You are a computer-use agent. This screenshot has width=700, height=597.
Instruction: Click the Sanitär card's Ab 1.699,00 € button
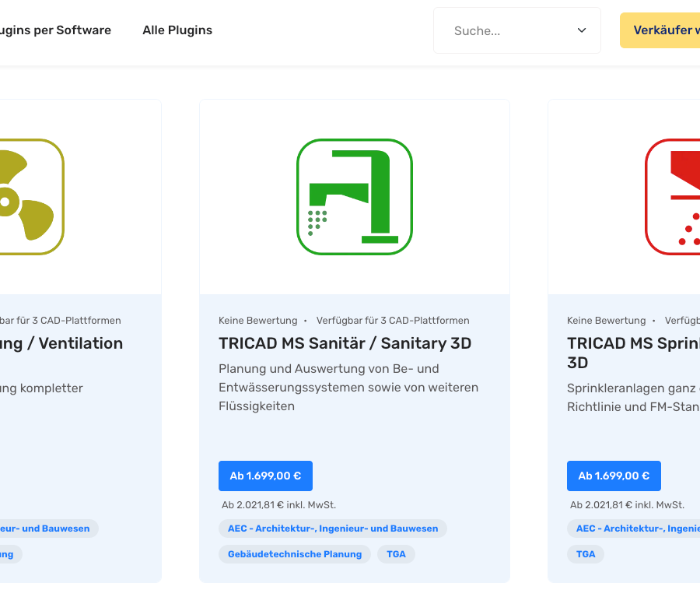point(265,476)
